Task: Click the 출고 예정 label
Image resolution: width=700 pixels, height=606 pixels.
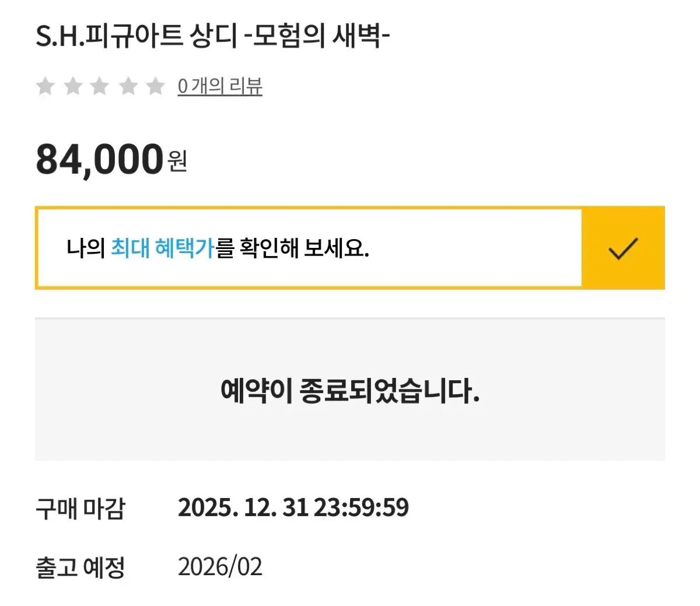Action: (80, 567)
